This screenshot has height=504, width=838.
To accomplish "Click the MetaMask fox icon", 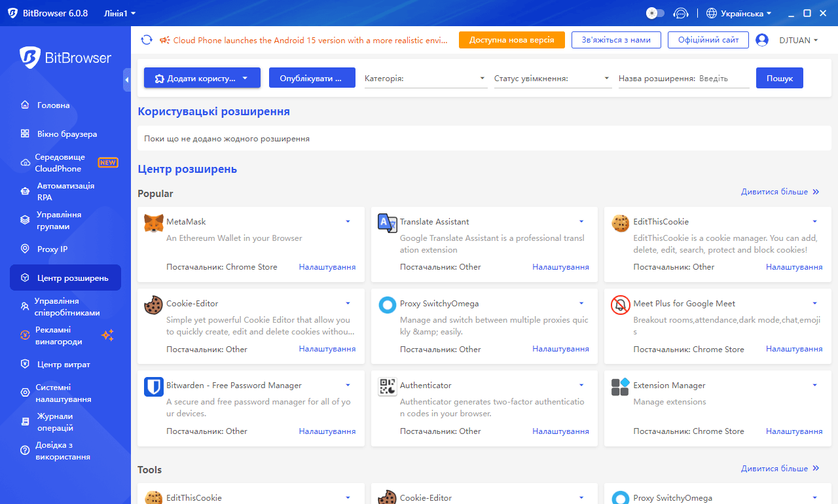I will tap(154, 223).
